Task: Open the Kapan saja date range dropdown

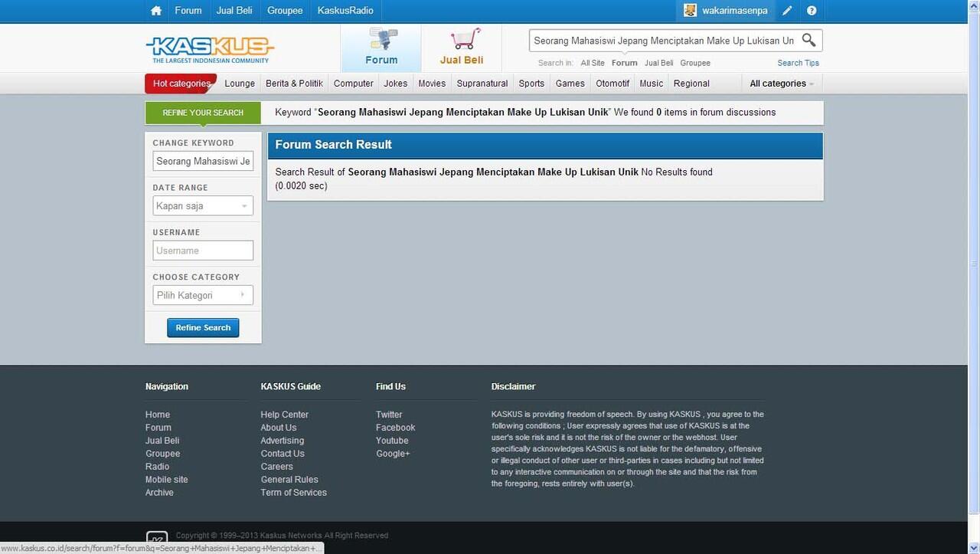Action: click(x=203, y=205)
